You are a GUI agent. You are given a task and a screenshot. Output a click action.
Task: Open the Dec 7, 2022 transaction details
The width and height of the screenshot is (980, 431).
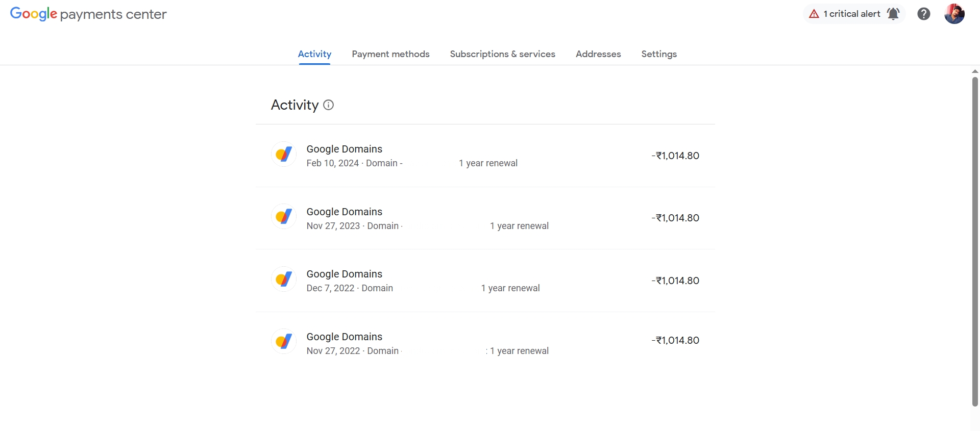(x=485, y=281)
